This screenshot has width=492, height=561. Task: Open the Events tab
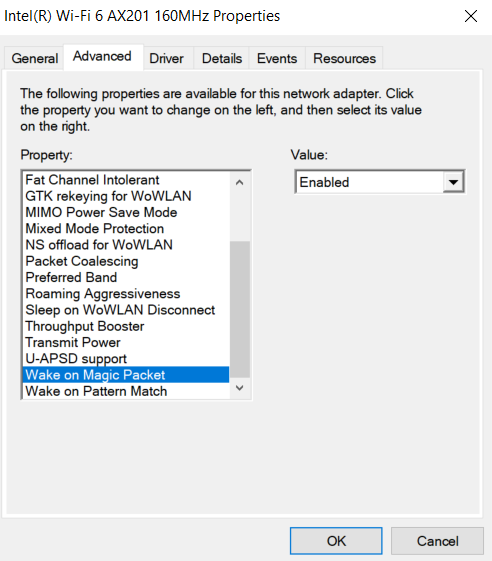tap(277, 58)
